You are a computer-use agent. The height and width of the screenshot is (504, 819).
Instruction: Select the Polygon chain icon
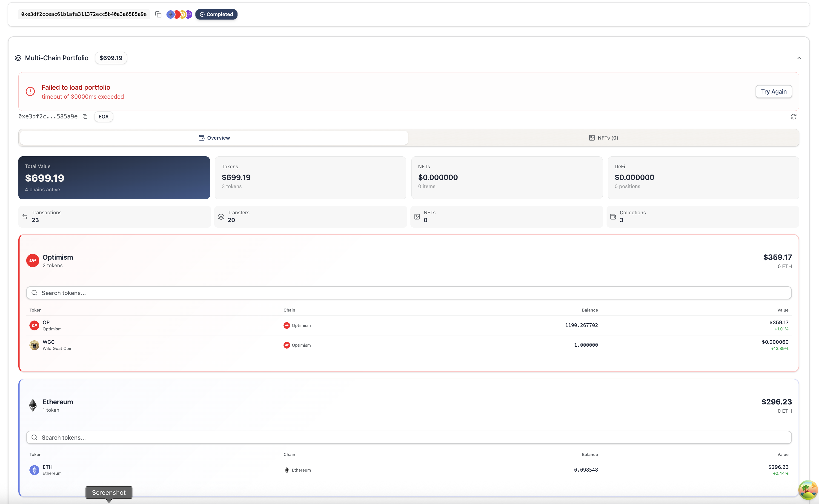pyautogui.click(x=188, y=14)
